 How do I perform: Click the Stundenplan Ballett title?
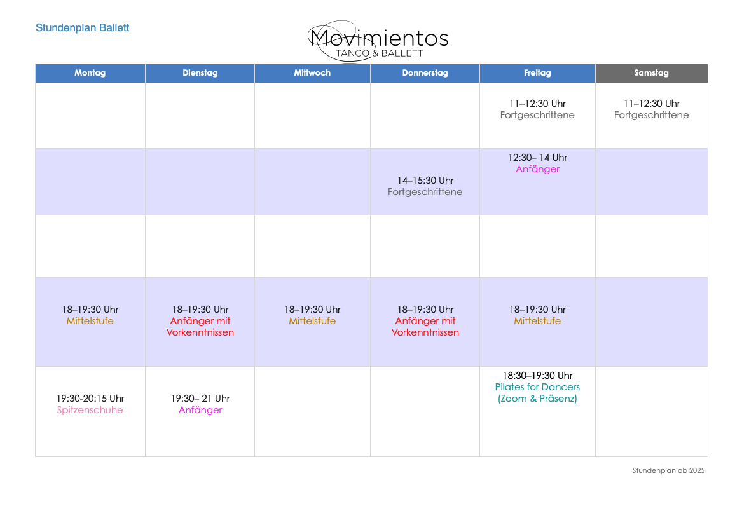tap(83, 28)
